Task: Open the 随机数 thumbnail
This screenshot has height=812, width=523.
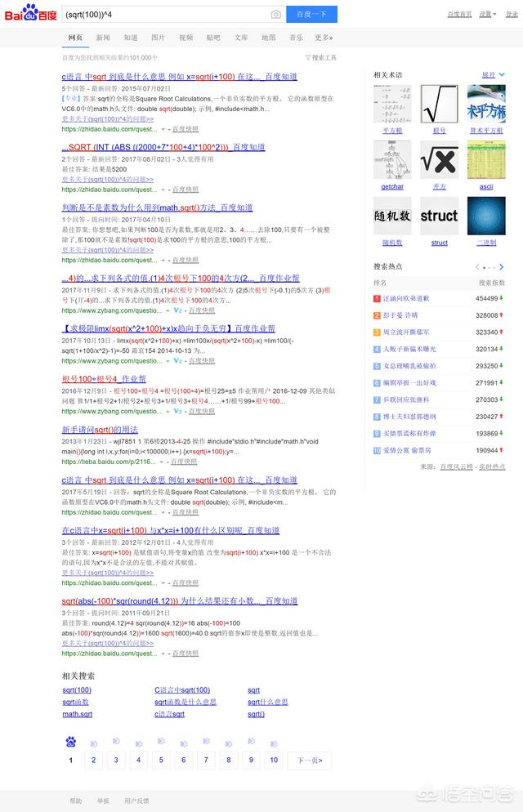Action: pyautogui.click(x=392, y=216)
